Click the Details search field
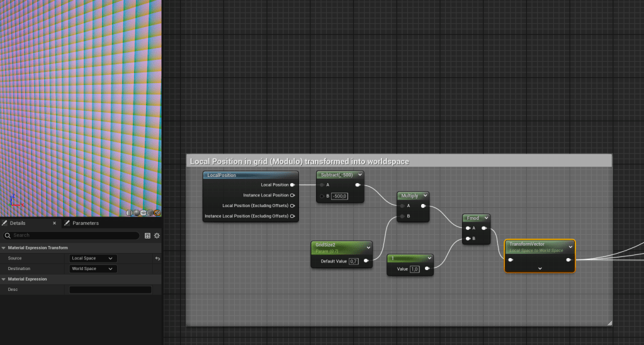Image resolution: width=644 pixels, height=345 pixels. 72,235
